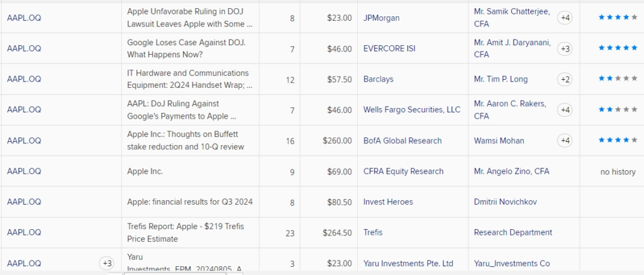Expand the +3 tickers badge in the Yaru row
The width and height of the screenshot is (644, 275).
(107, 263)
